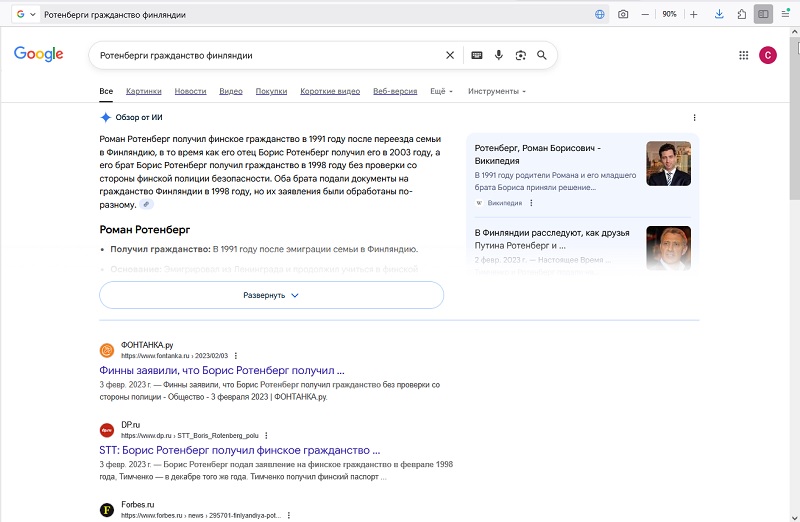The width and height of the screenshot is (800, 522).
Task: Open the account avatar with letter C
Action: tap(767, 55)
